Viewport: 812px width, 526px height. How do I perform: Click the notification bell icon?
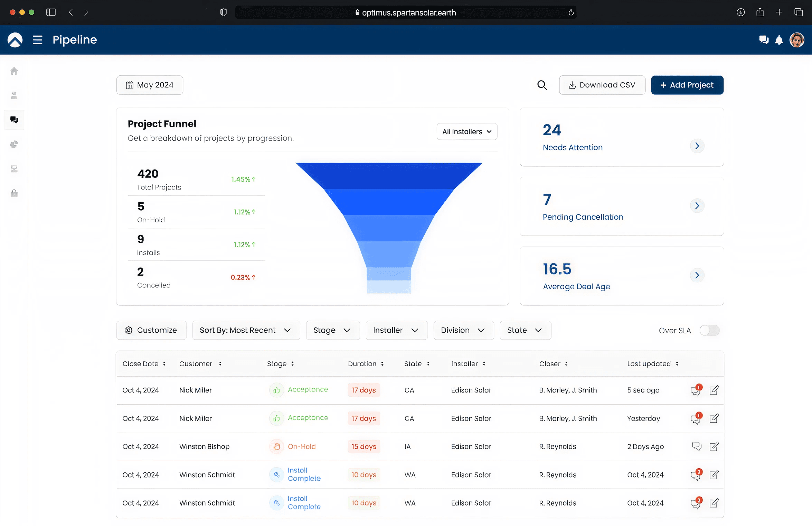click(779, 40)
